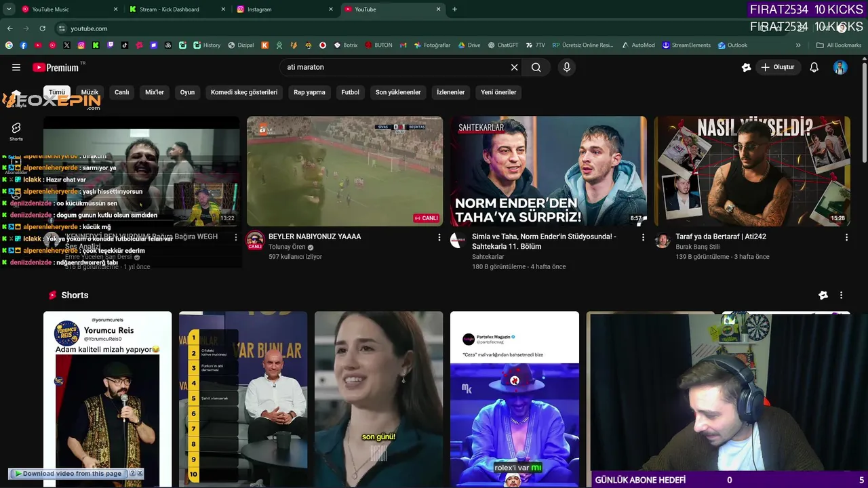Viewport: 868px width, 488px height.
Task: Select the Yeni öneriler filter chip
Action: tap(498, 92)
